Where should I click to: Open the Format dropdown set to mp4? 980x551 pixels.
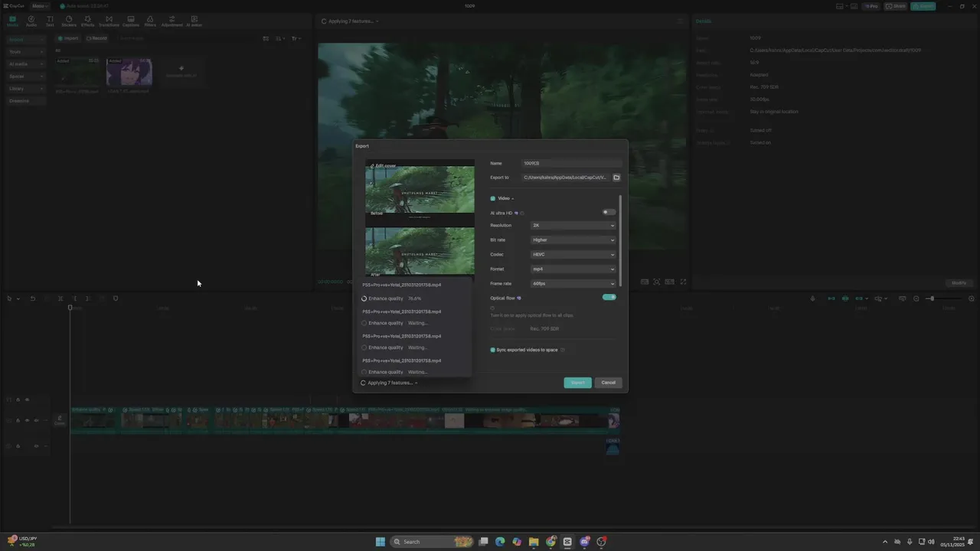(573, 269)
